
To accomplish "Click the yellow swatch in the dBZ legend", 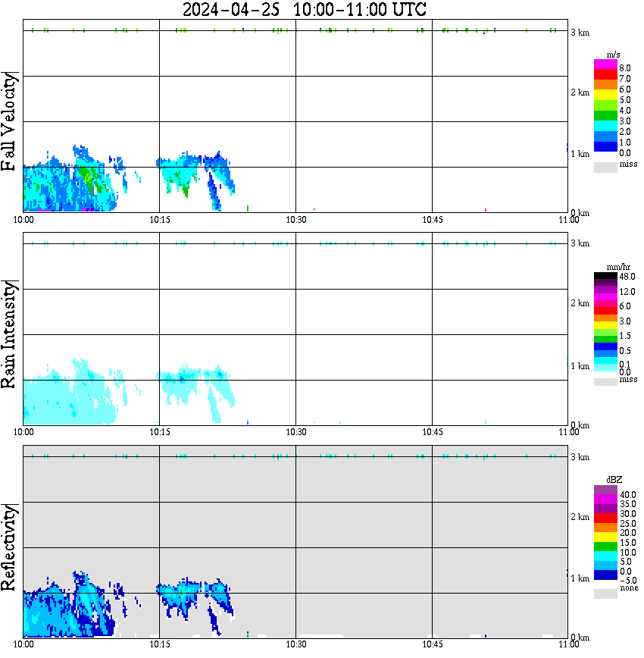I will 605,537.
